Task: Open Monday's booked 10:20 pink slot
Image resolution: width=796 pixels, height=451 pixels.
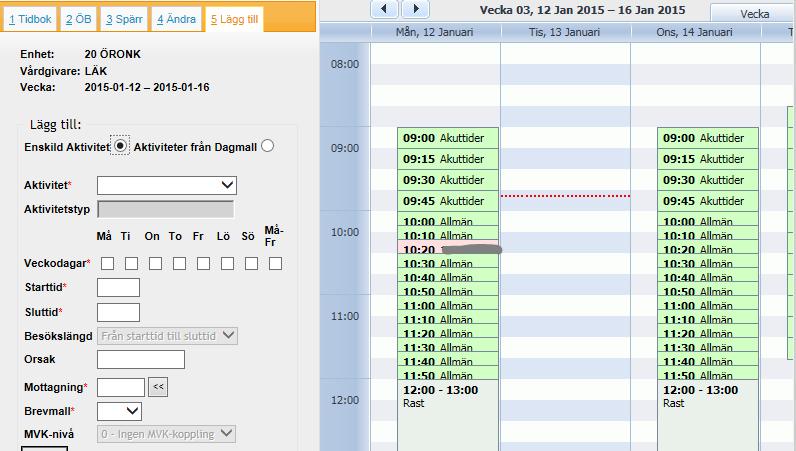Action: click(448, 247)
